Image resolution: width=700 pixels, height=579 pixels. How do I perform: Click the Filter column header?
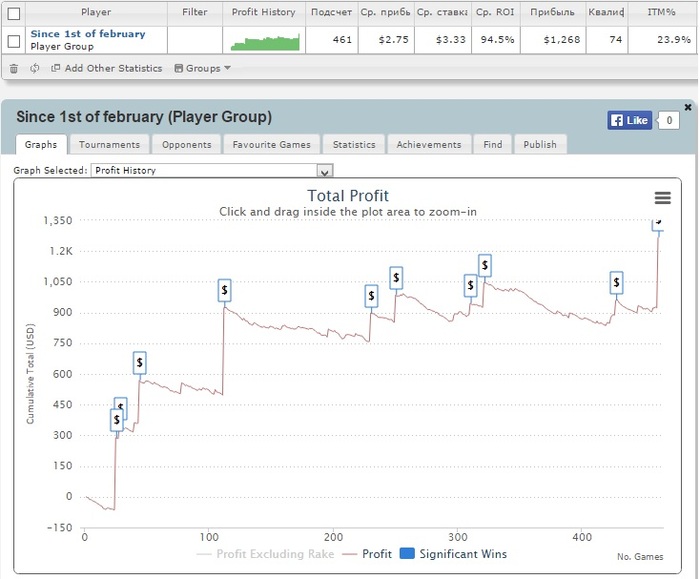(195, 12)
